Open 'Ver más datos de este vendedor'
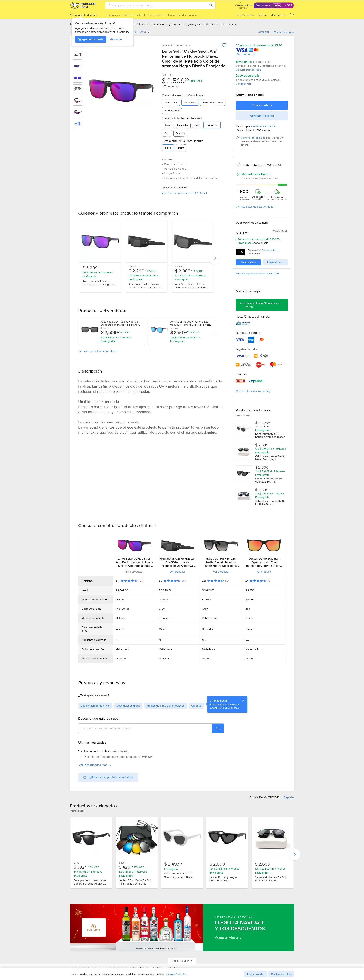364x980 pixels. [255, 207]
